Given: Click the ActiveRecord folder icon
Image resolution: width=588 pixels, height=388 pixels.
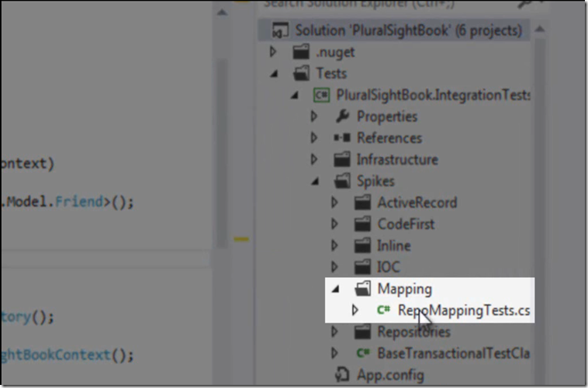Looking at the screenshot, I should 362,203.
